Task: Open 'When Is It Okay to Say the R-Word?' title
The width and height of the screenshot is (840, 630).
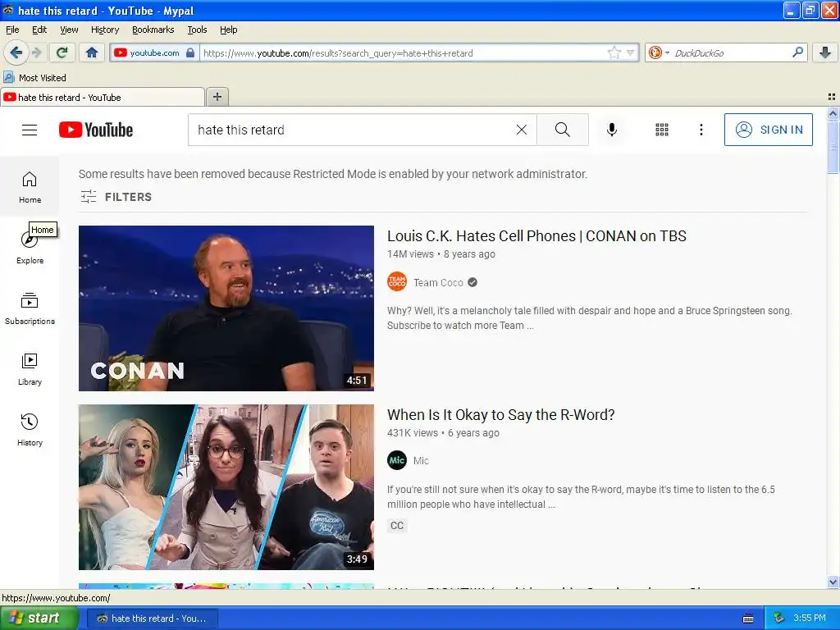Action: (500, 414)
